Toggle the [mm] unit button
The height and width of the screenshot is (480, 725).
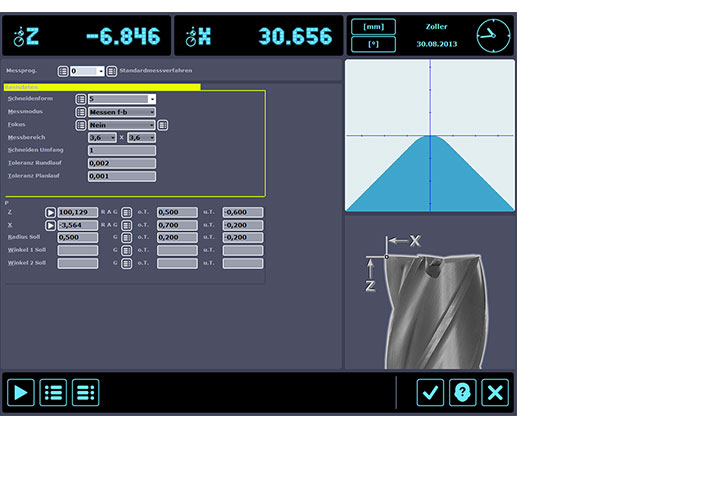pos(374,27)
